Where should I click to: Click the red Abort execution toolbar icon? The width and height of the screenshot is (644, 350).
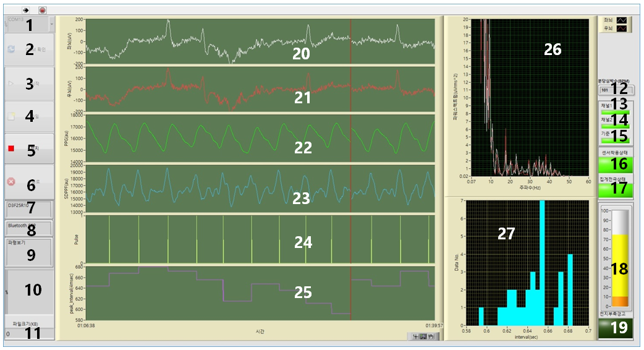(43, 11)
